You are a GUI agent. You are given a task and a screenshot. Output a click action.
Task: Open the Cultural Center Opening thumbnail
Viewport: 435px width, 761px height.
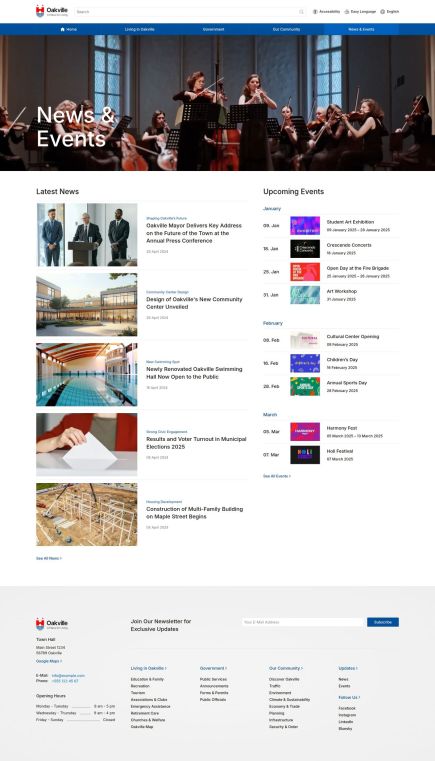(x=305, y=340)
